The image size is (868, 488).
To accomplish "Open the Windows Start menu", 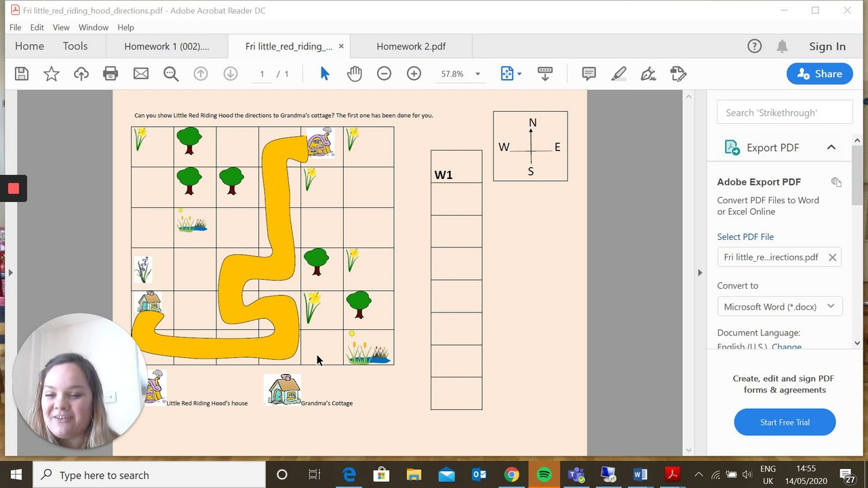I will point(16,474).
